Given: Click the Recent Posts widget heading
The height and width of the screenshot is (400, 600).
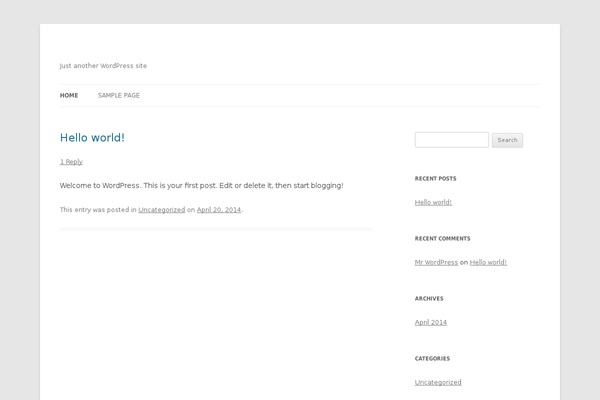Looking at the screenshot, I should click(435, 179).
